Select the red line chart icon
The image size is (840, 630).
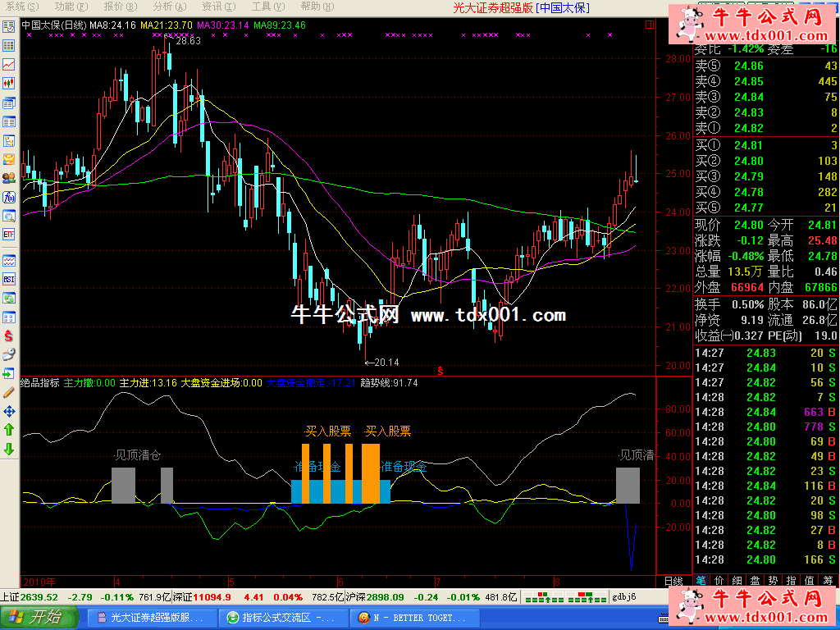(8, 64)
